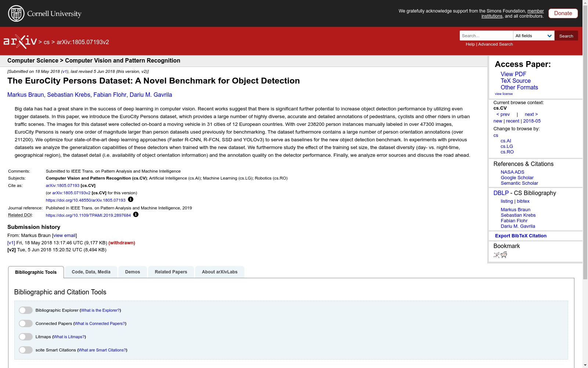Open the Google Scholar link
This screenshot has height=368, width=588.
pyautogui.click(x=517, y=178)
